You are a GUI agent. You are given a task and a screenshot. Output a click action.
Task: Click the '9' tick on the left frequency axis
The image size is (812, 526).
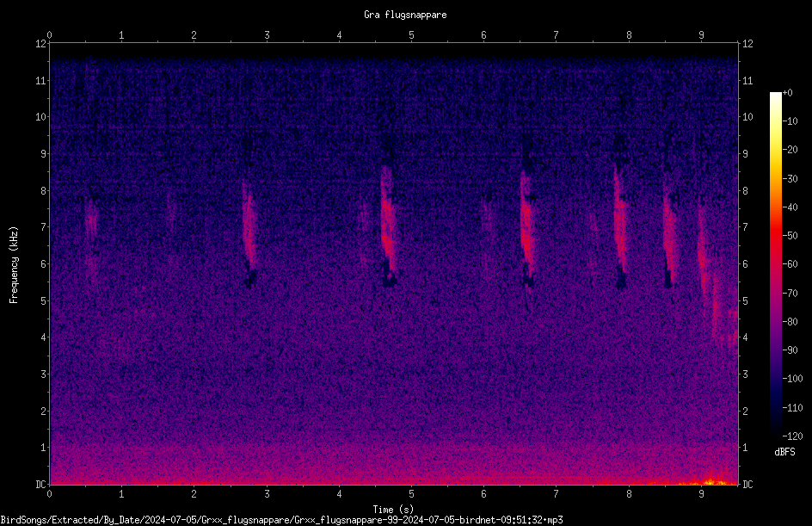[x=43, y=154]
